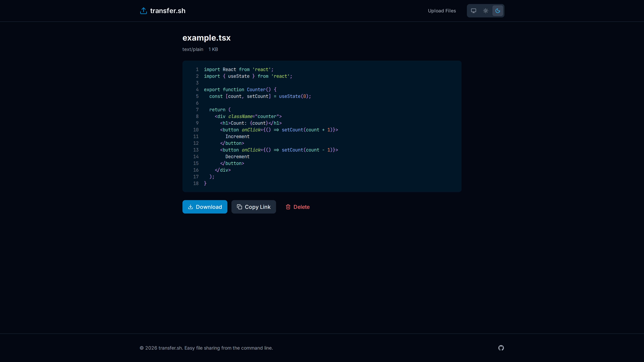644x362 pixels.
Task: Click the download icon inside the Download button
Action: tap(191, 207)
